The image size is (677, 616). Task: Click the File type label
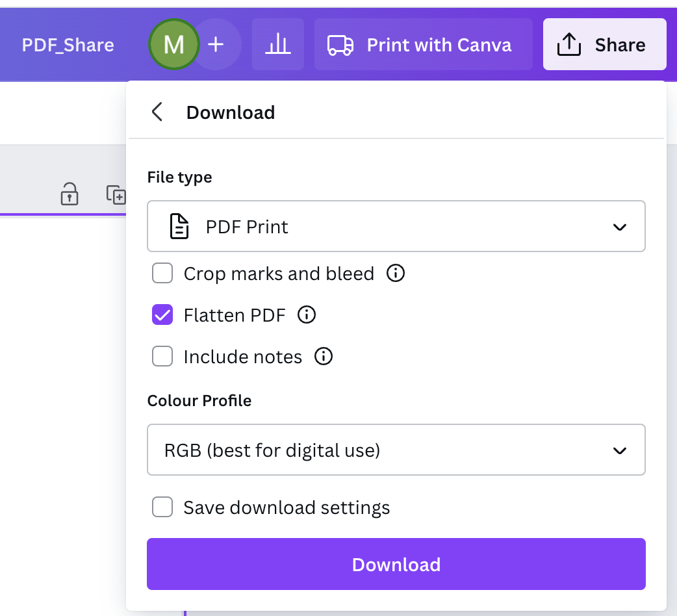tap(179, 177)
